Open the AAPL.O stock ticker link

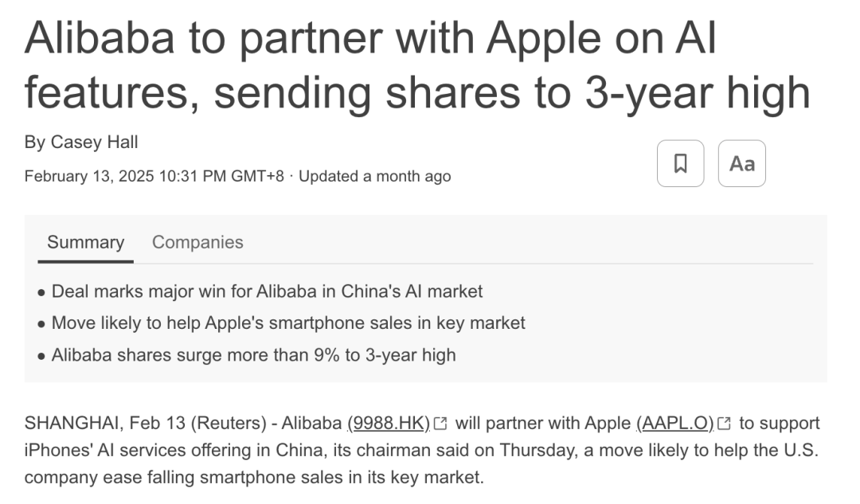click(x=675, y=424)
